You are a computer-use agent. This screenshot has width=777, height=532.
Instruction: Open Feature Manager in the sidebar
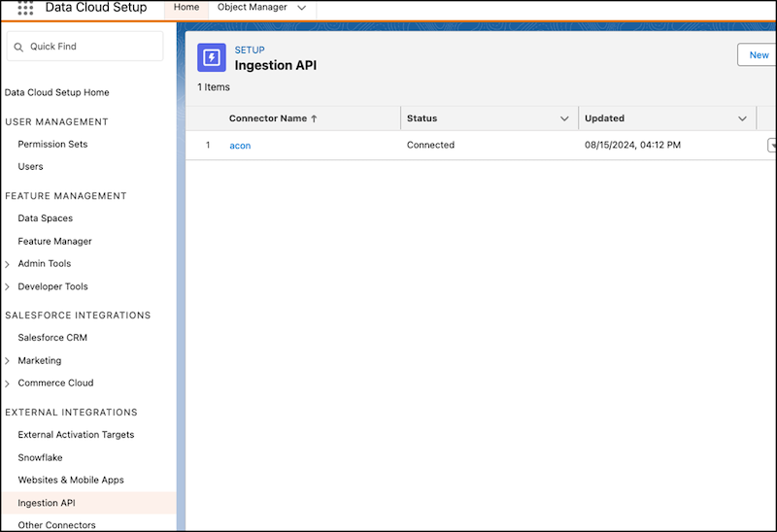pos(54,241)
